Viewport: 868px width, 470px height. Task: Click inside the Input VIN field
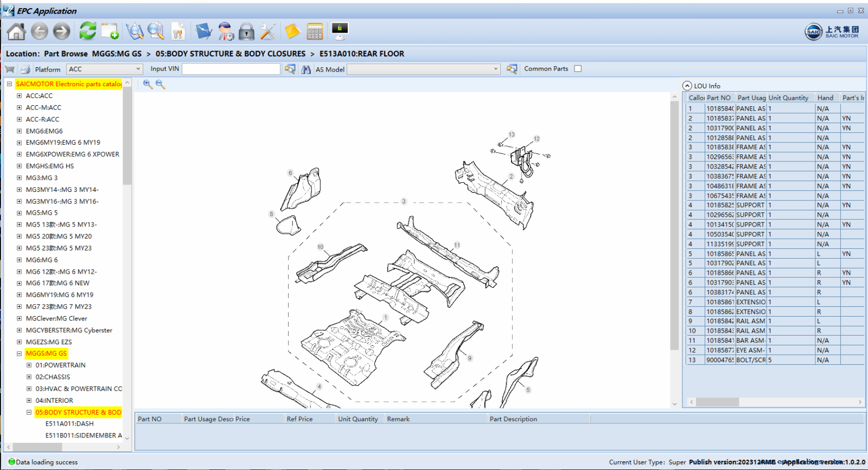click(231, 69)
